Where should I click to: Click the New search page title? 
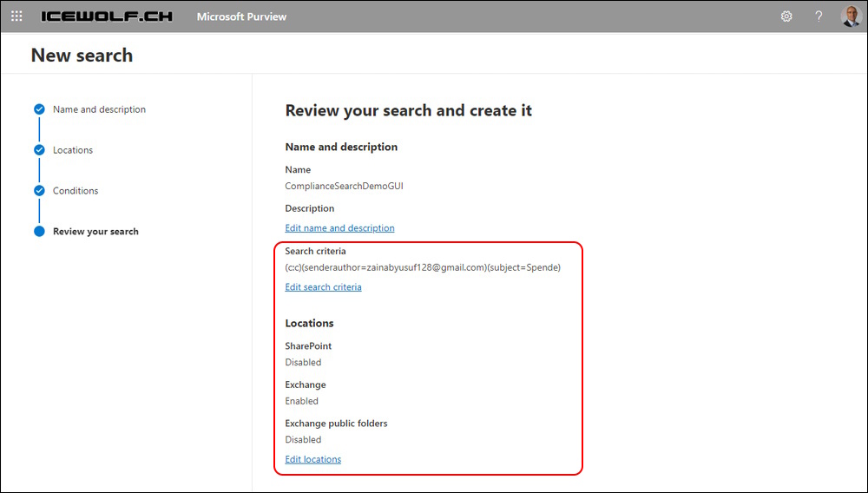(x=82, y=56)
